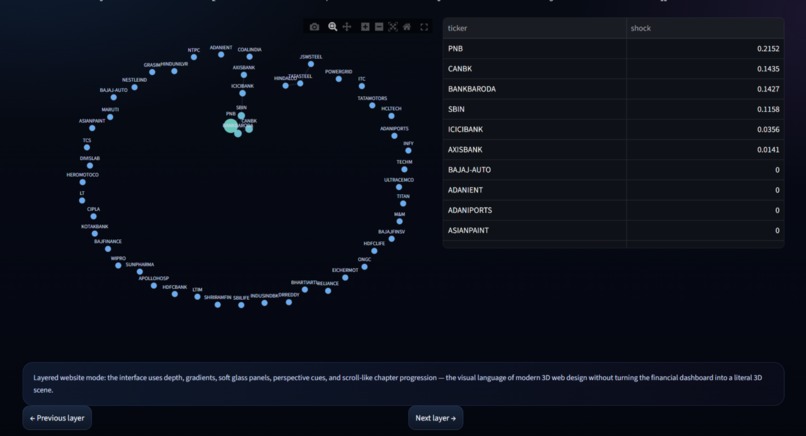Click the ICICIBANK node in the graph

click(x=243, y=94)
